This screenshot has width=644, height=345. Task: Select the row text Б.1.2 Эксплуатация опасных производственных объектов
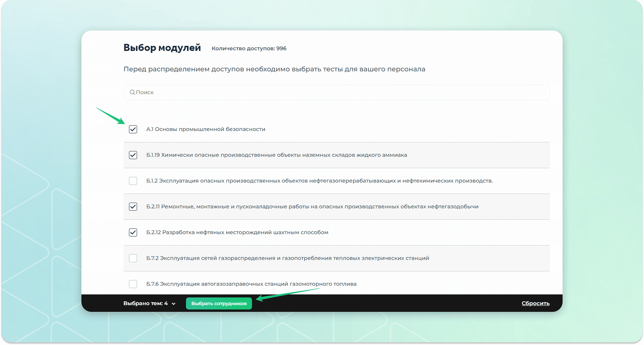(319, 181)
